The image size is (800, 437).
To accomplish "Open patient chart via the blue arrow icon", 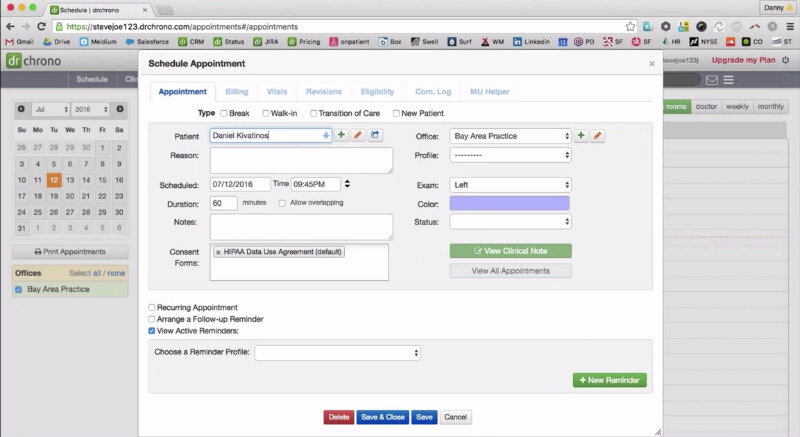I will click(374, 135).
